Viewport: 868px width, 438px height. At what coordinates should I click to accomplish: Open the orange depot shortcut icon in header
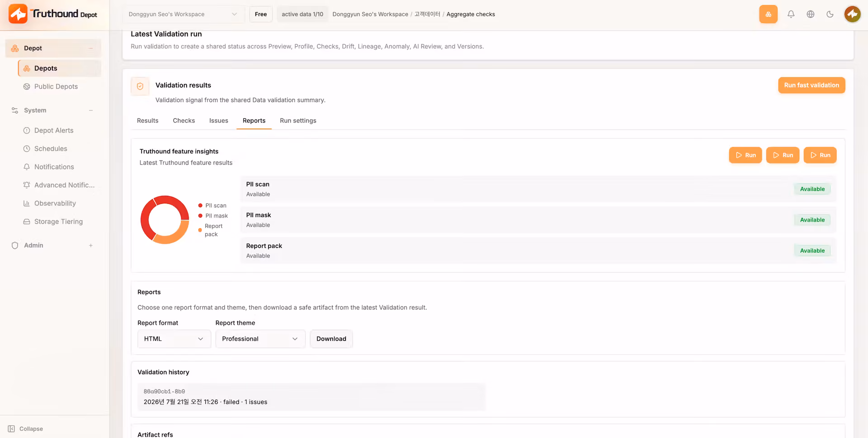coord(768,14)
